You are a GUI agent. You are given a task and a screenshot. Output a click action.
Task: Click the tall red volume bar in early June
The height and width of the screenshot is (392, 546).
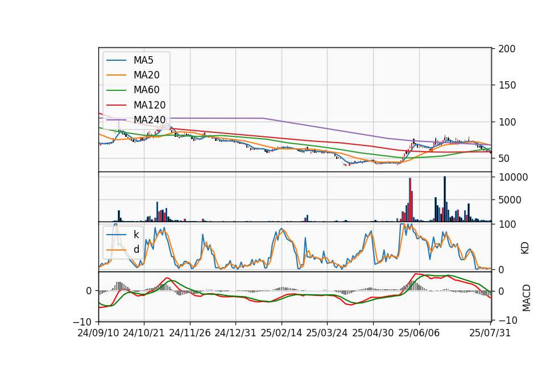410,199
